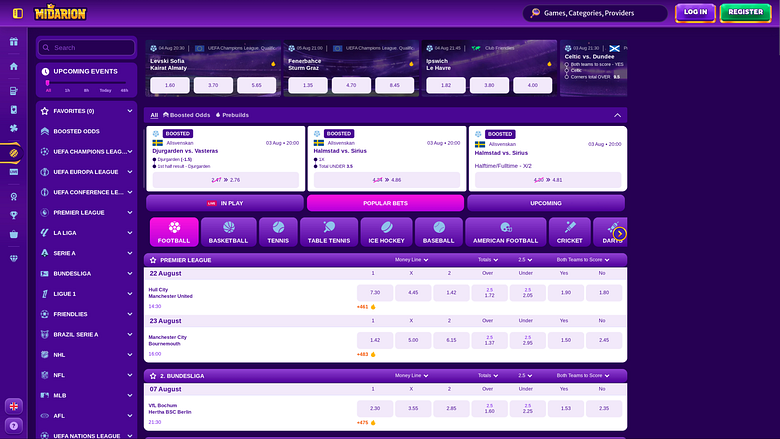Open the help question mark icon
780x439 pixels.
click(14, 426)
